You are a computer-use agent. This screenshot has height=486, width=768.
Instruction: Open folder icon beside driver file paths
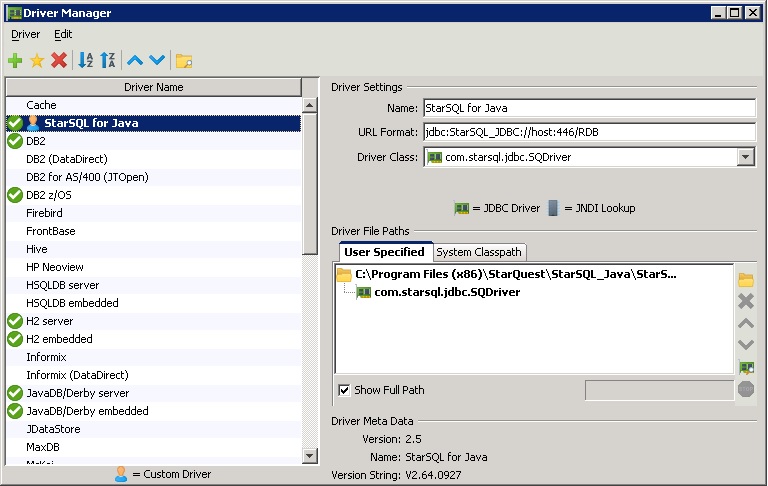(745, 279)
